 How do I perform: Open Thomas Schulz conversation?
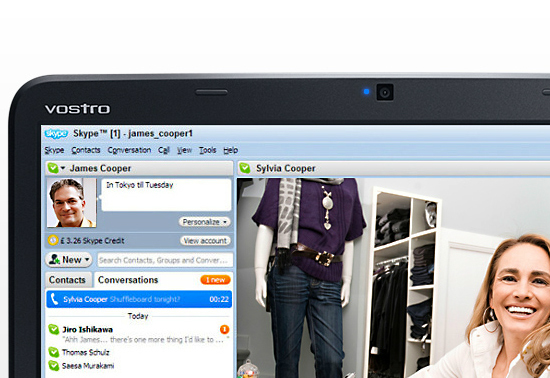pyautogui.click(x=86, y=352)
